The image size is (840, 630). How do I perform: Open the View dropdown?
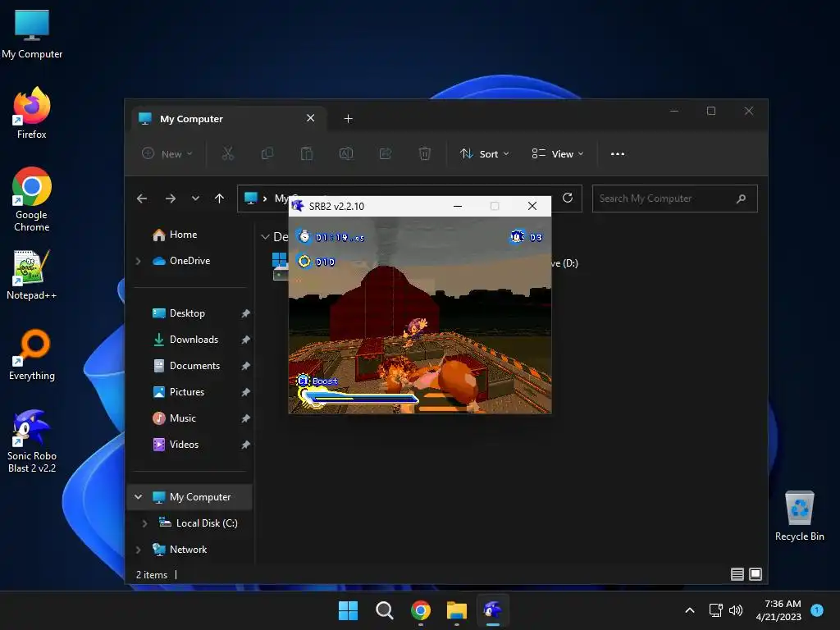558,153
